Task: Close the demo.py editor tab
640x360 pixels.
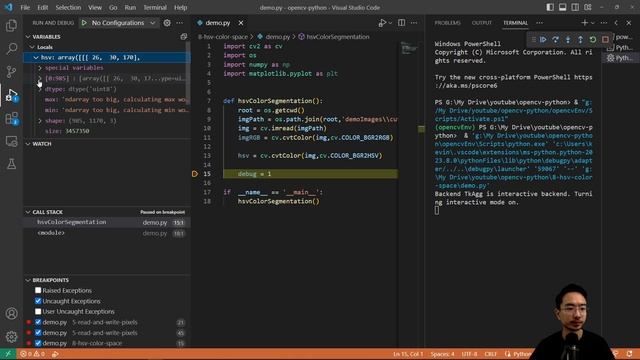Action: click(241, 23)
